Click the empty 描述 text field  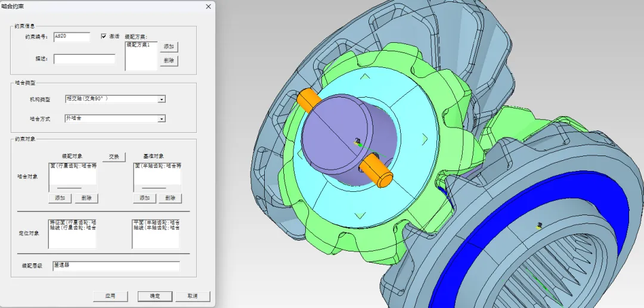pyautogui.click(x=84, y=59)
